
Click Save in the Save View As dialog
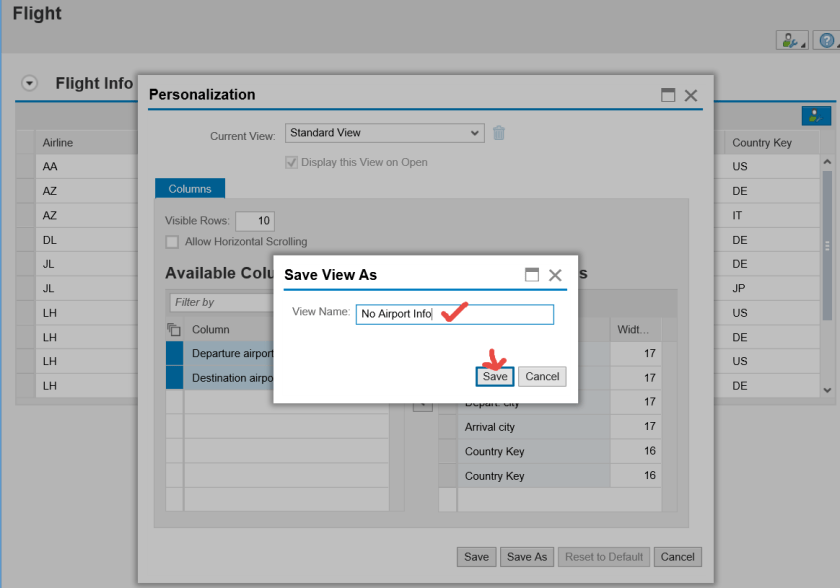coord(495,377)
